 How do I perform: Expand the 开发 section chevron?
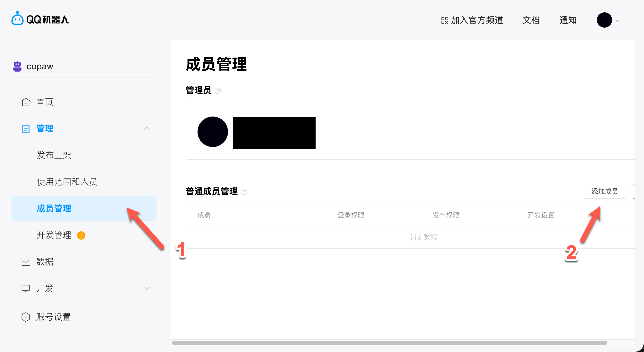tap(147, 288)
